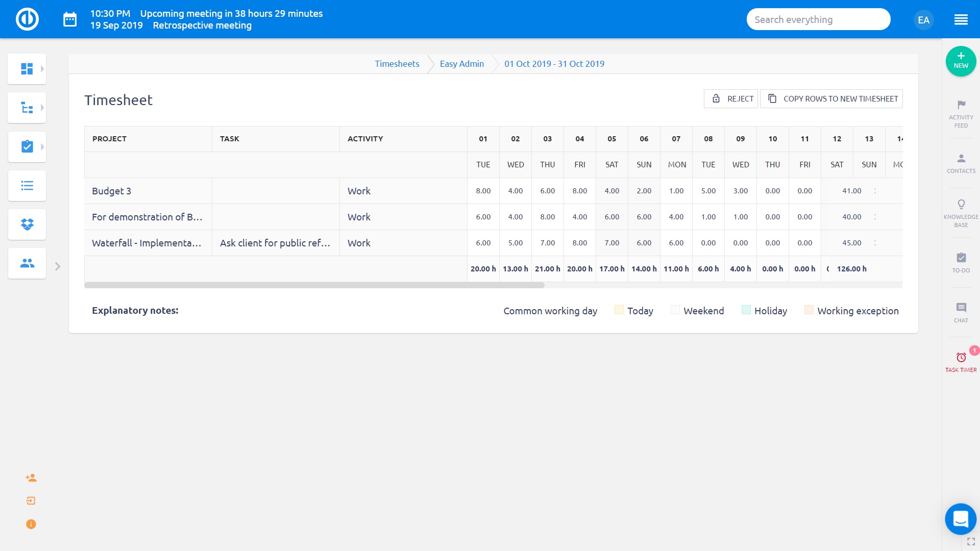Open the hamburger menu in top bar
Viewport: 980px width, 551px height.
(961, 19)
